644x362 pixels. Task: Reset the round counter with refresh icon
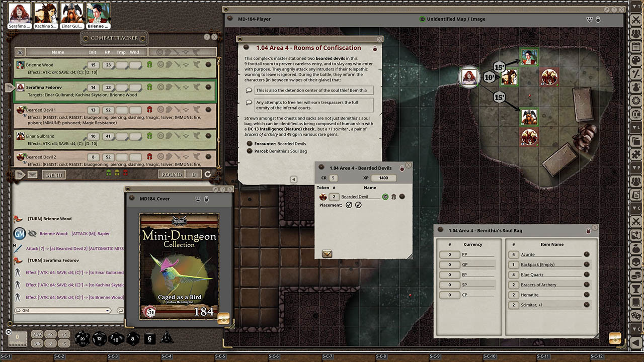coord(207,174)
